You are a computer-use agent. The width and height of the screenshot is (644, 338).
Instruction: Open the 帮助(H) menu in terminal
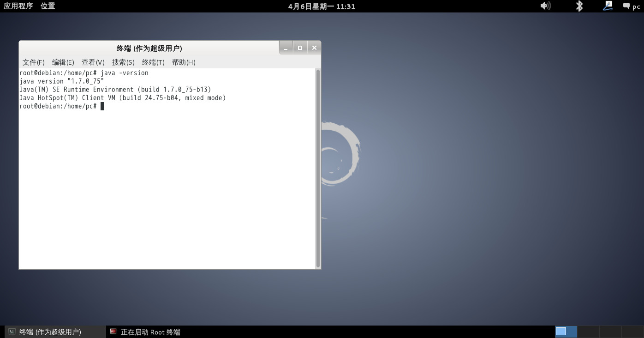183,62
